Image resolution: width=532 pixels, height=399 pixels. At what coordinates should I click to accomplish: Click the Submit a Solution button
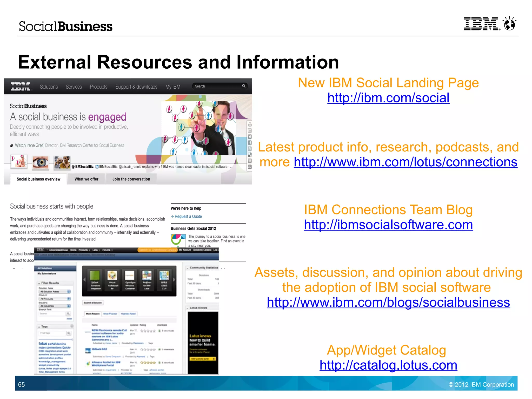[93, 303]
